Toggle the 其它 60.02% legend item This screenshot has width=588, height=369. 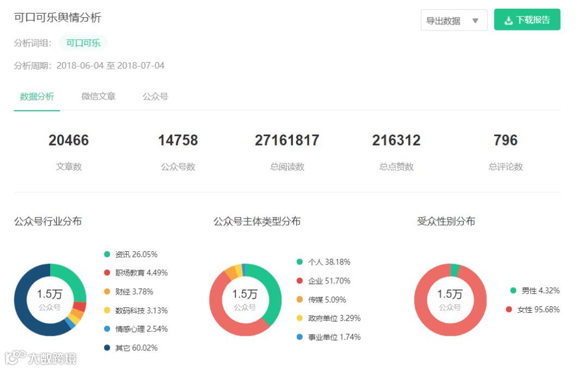pos(131,348)
